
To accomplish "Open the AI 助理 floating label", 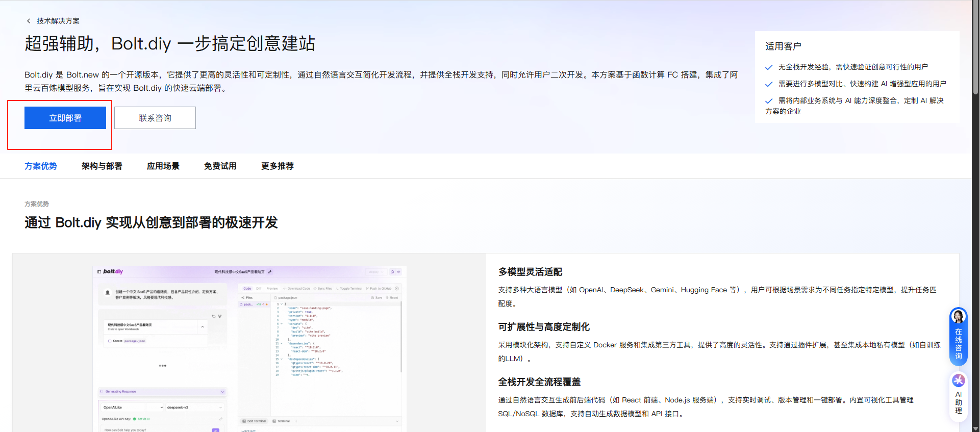I will 959,402.
